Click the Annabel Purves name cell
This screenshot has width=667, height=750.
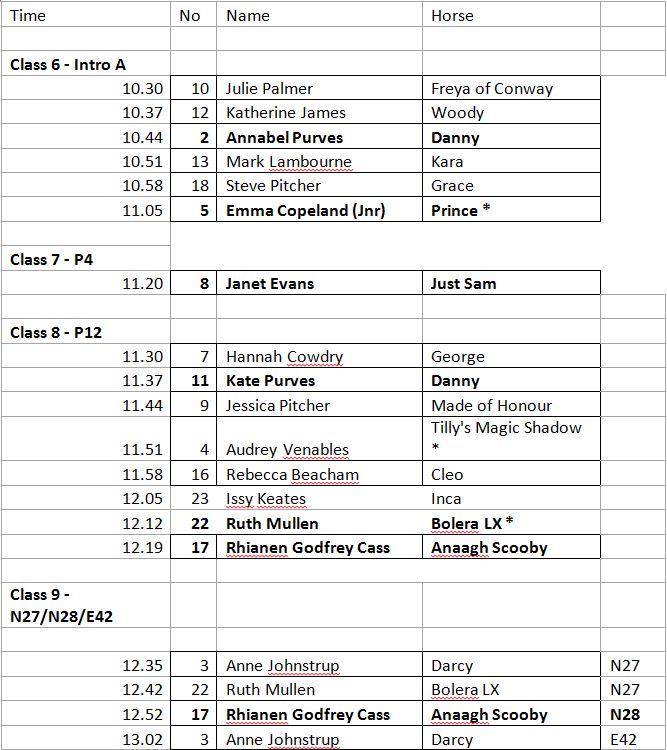coord(284,137)
